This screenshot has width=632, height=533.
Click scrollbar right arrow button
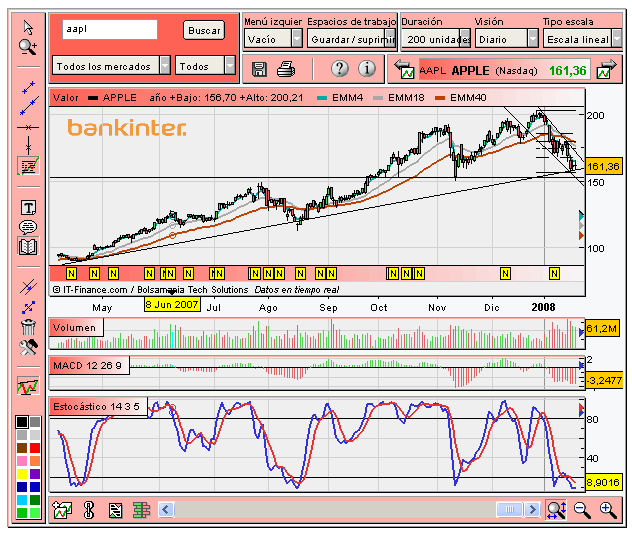532,510
